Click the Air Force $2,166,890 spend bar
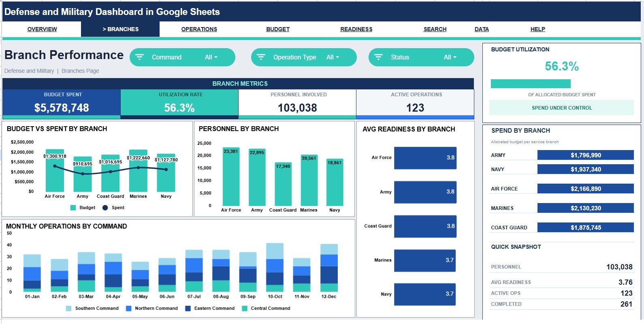This screenshot has height=324, width=644. pos(585,188)
